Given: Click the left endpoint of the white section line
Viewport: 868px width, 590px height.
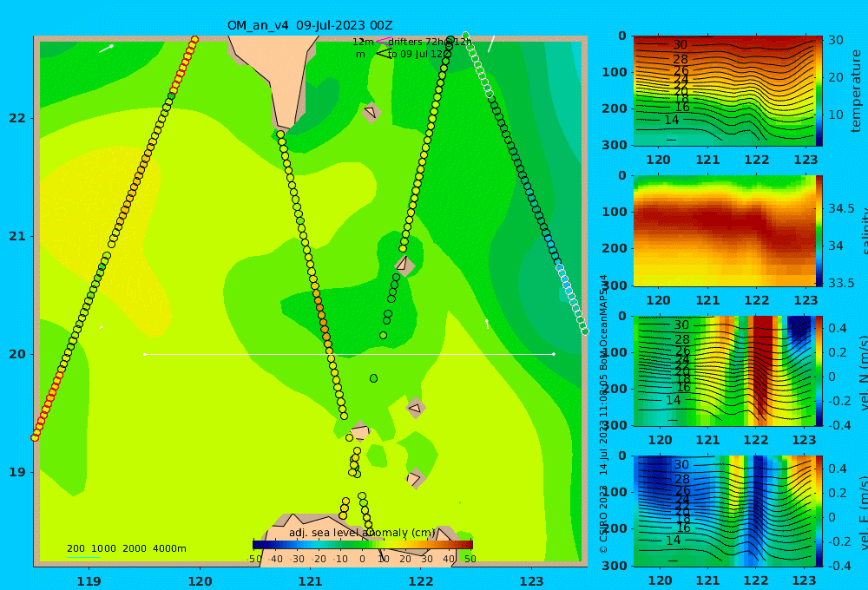Looking at the screenshot, I should (x=144, y=354).
